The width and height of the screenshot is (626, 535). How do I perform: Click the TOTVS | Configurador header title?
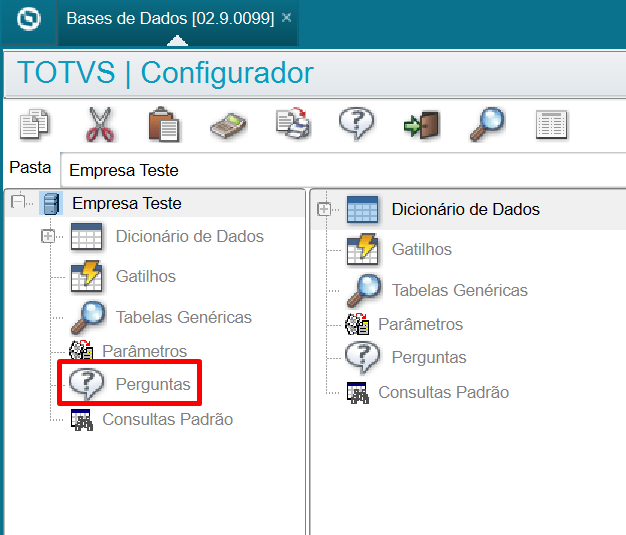pyautogui.click(x=165, y=73)
